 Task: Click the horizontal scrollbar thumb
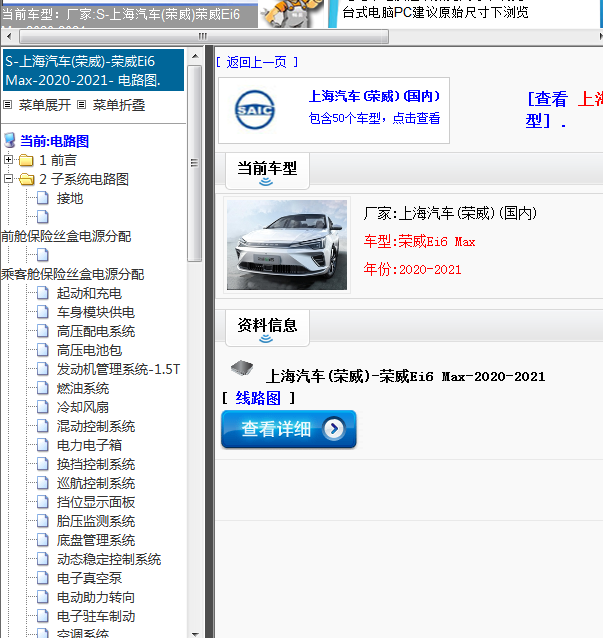point(203,37)
